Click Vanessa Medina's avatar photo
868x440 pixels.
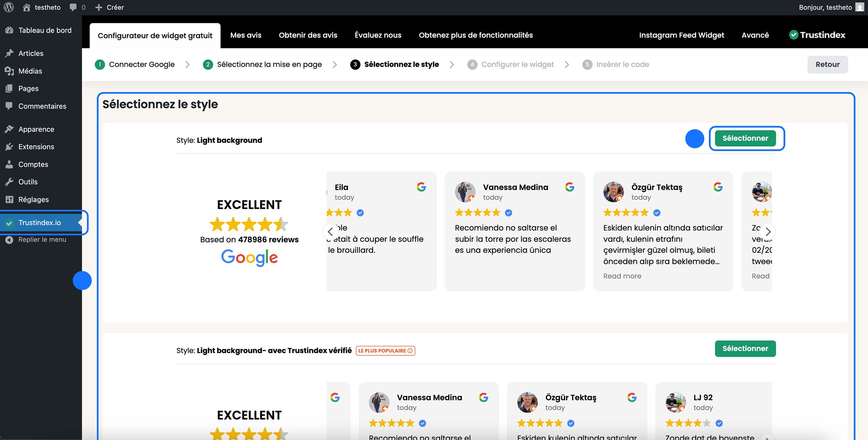pos(465,192)
